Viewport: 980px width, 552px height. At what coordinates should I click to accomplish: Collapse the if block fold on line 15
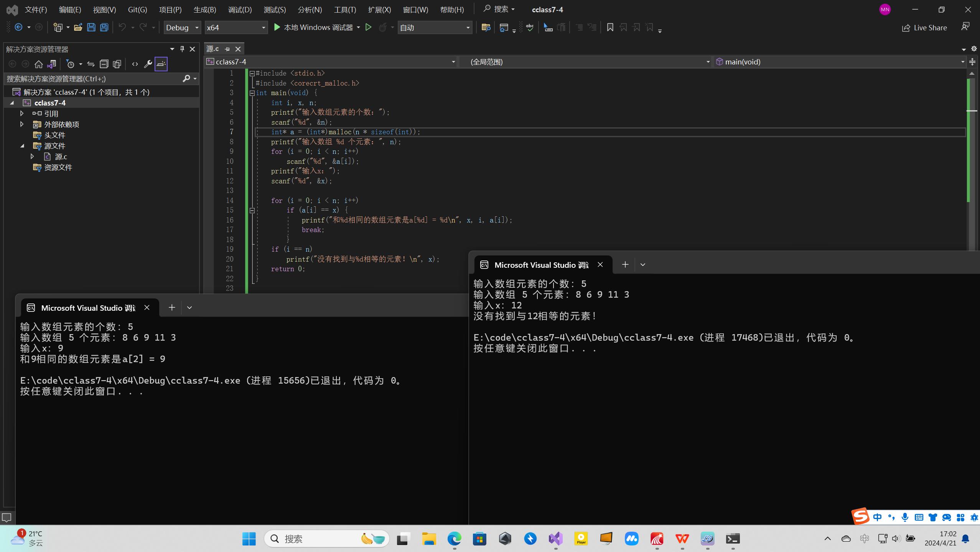coord(252,210)
